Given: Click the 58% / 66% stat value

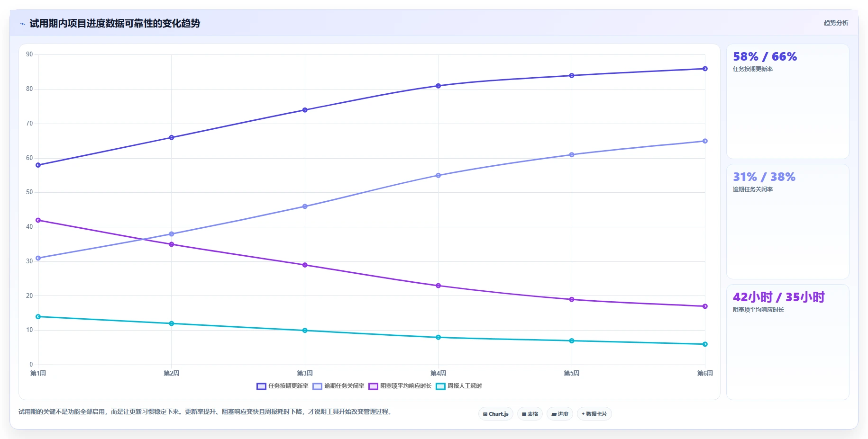Looking at the screenshot, I should (765, 57).
